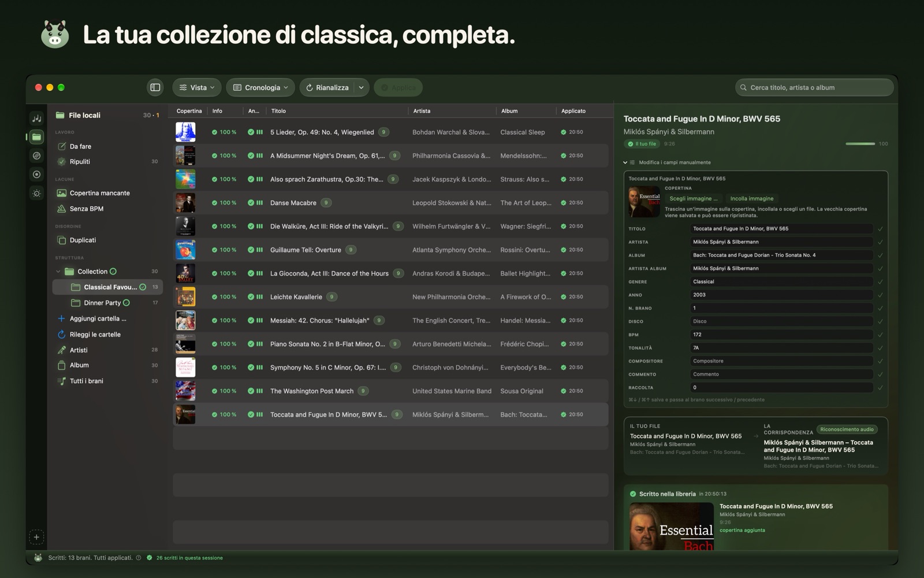This screenshot has height=578, width=924.
Task: Open the Vista dropdown
Action: pyautogui.click(x=197, y=87)
